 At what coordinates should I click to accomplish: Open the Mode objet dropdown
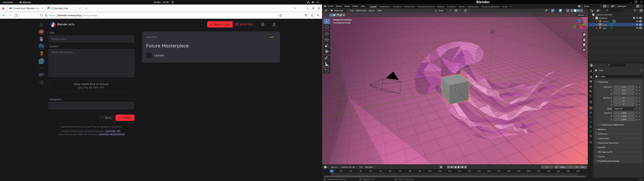[339, 11]
